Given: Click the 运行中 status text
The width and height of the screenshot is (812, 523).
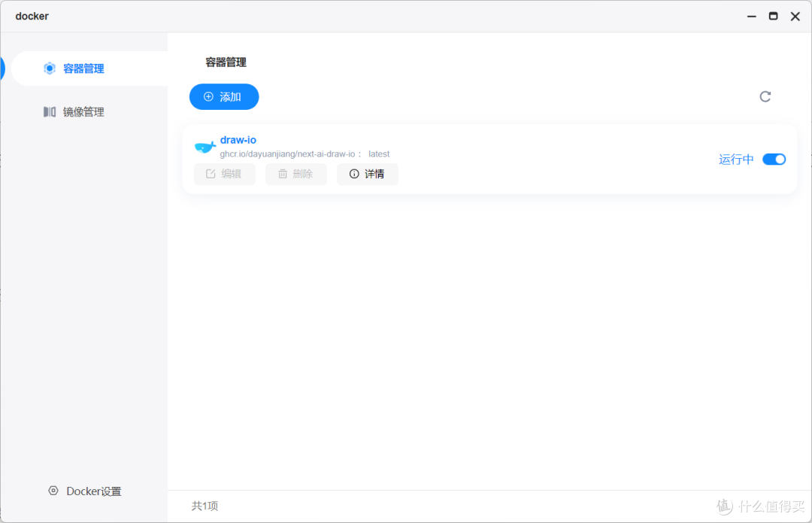Looking at the screenshot, I should click(736, 159).
